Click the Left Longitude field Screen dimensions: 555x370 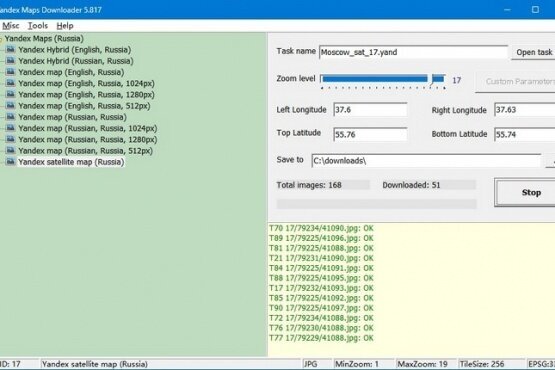pyautogui.click(x=370, y=110)
